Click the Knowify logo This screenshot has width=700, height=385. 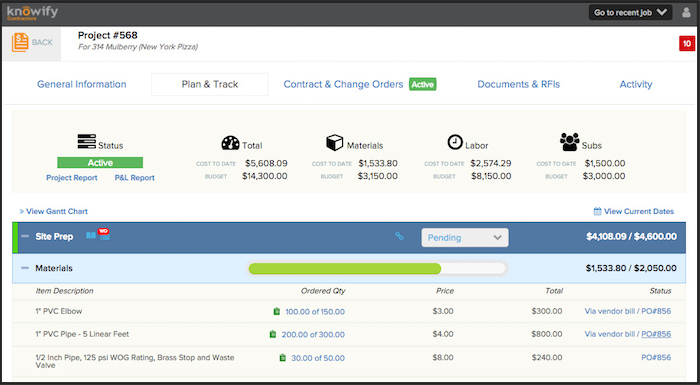(x=32, y=13)
